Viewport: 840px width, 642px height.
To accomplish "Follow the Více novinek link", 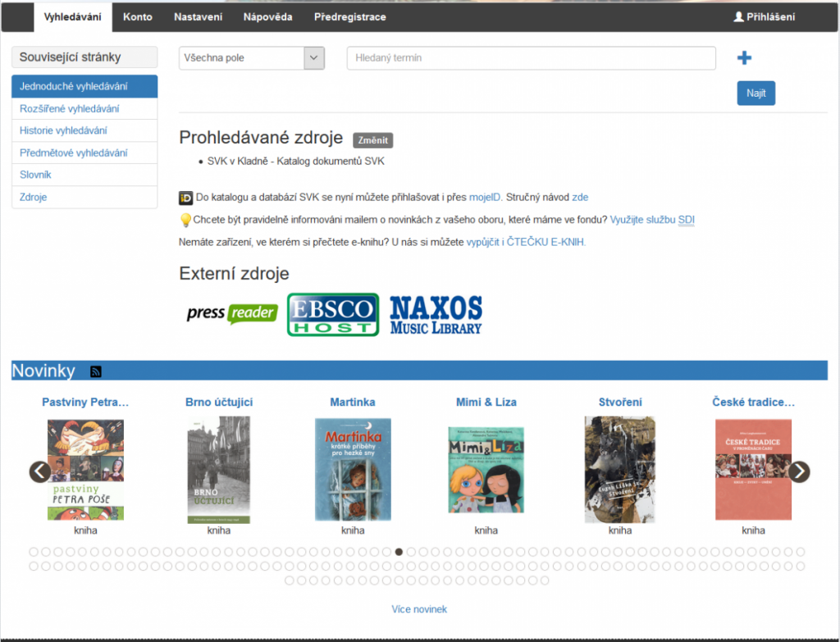I will [x=419, y=609].
